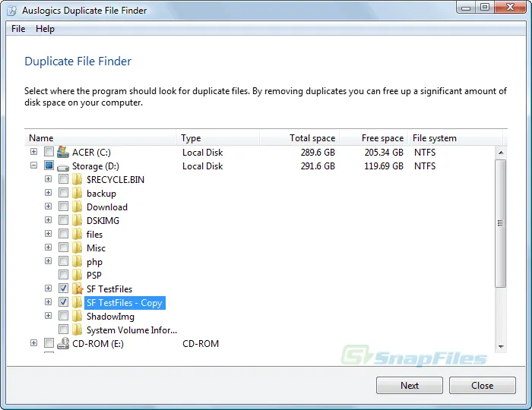Click the $RECYCLE.BIN folder icon
532x410 pixels.
pyautogui.click(x=78, y=179)
